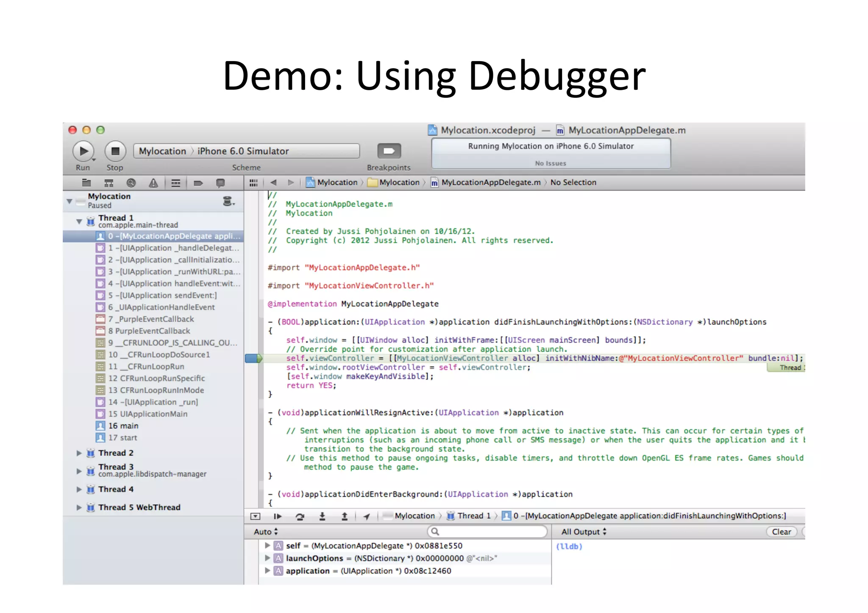Open the Mylocation scheme selector
Image resolution: width=868 pixels, height=613 pixels.
162,151
